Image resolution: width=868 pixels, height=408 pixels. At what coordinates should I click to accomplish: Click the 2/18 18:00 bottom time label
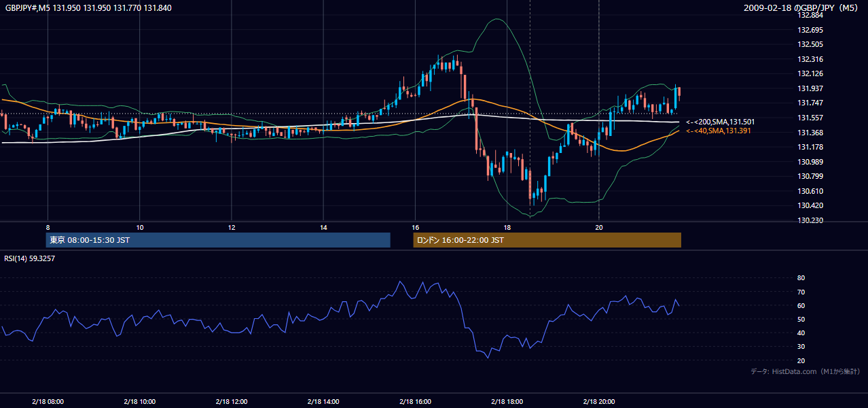pos(507,401)
